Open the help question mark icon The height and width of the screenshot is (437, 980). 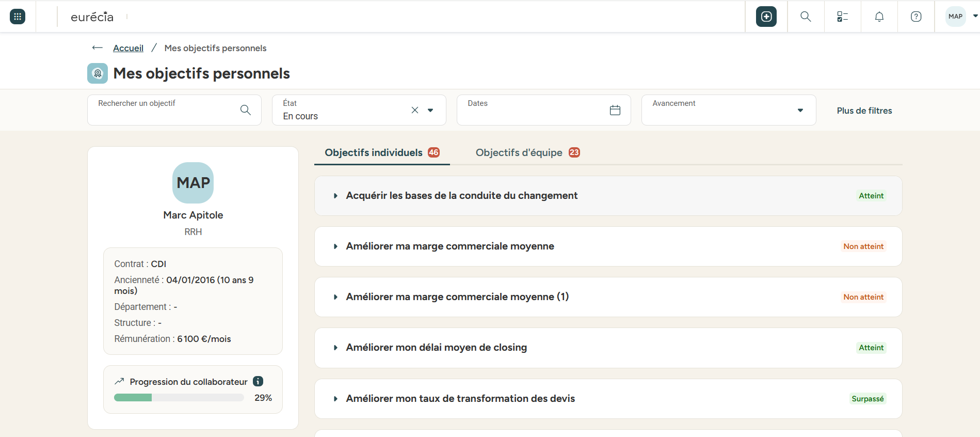pos(916,17)
